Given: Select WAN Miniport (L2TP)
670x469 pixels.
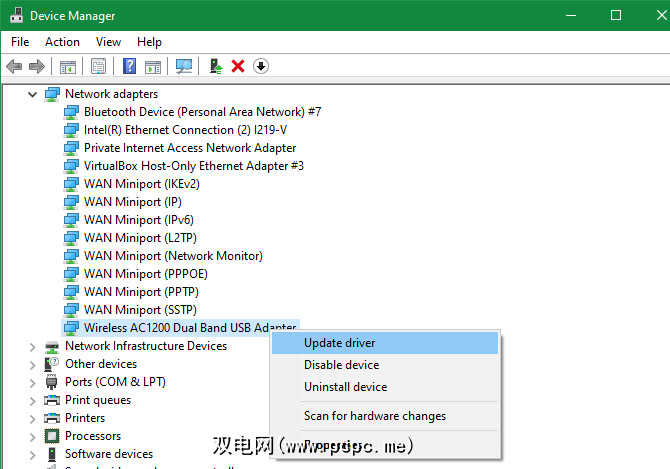Looking at the screenshot, I should (x=140, y=238).
